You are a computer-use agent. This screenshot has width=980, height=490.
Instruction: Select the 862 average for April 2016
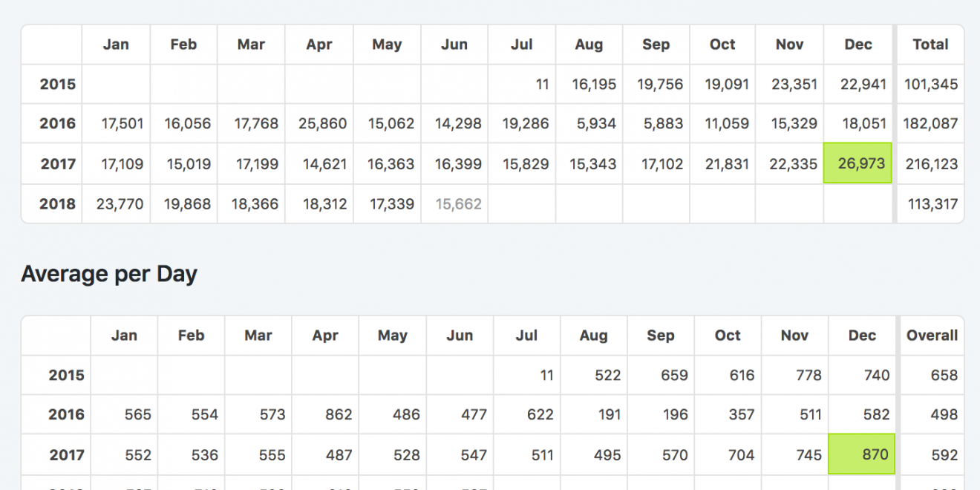[339, 414]
